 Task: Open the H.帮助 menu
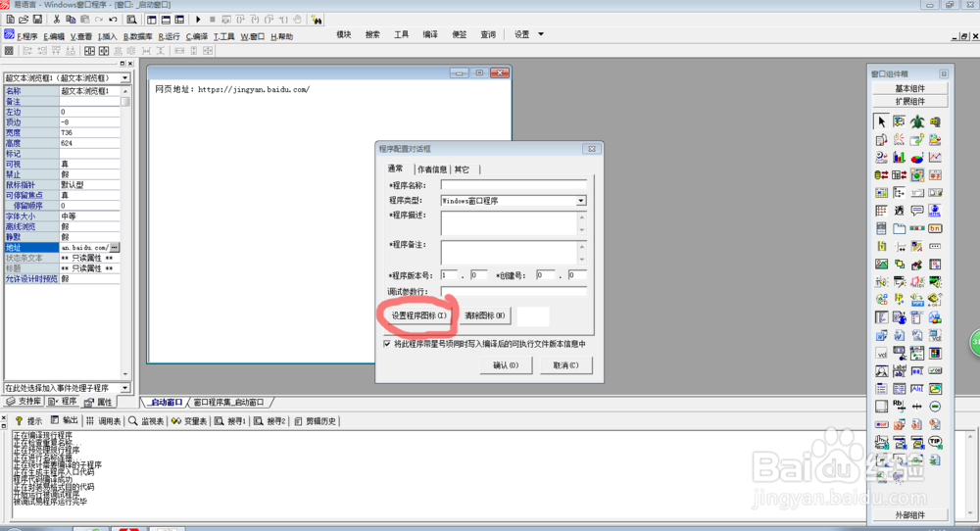tap(281, 36)
